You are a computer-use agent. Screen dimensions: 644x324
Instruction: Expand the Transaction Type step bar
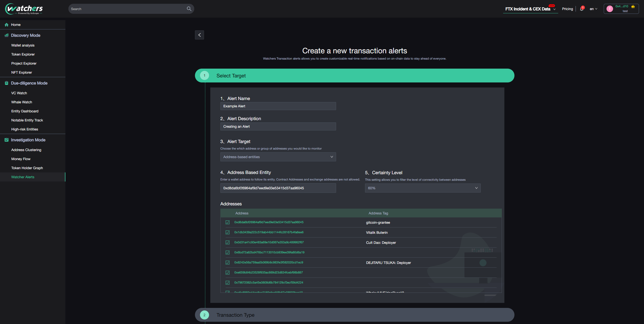(x=354, y=315)
